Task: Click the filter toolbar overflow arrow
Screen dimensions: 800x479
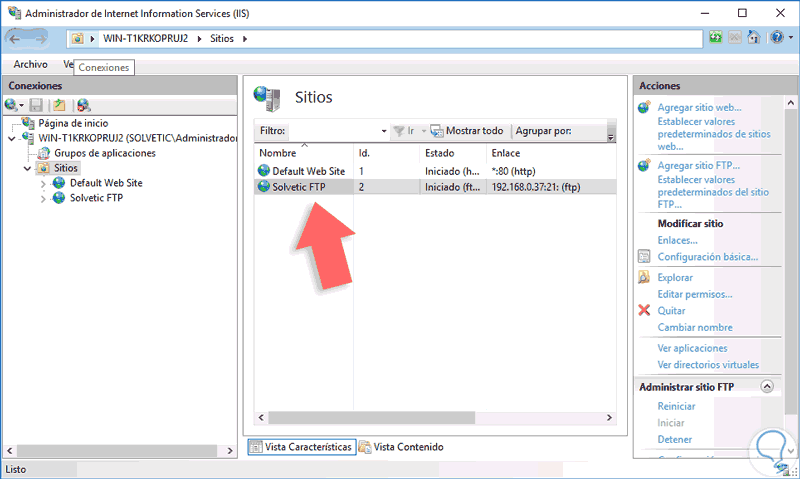Action: pos(611,137)
